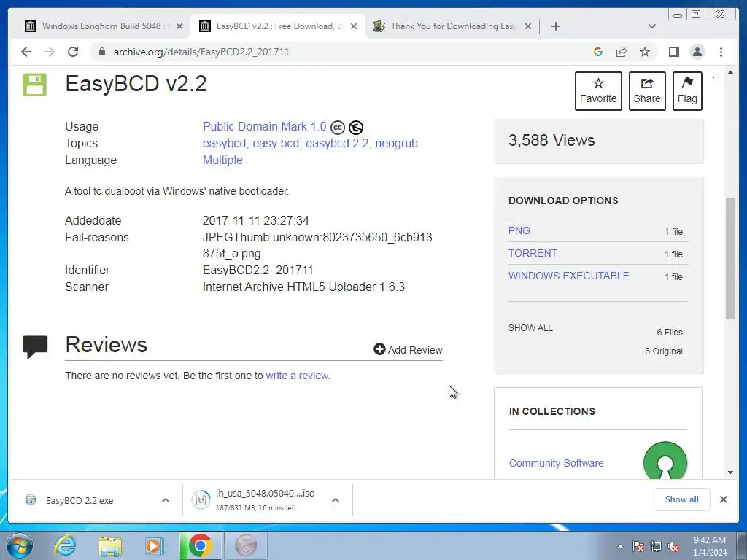Open a new browser tab
This screenshot has height=560, width=747.
pos(555,26)
